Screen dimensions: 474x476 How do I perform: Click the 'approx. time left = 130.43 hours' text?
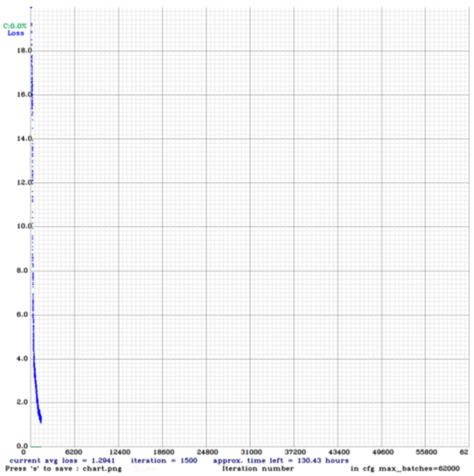point(281,461)
